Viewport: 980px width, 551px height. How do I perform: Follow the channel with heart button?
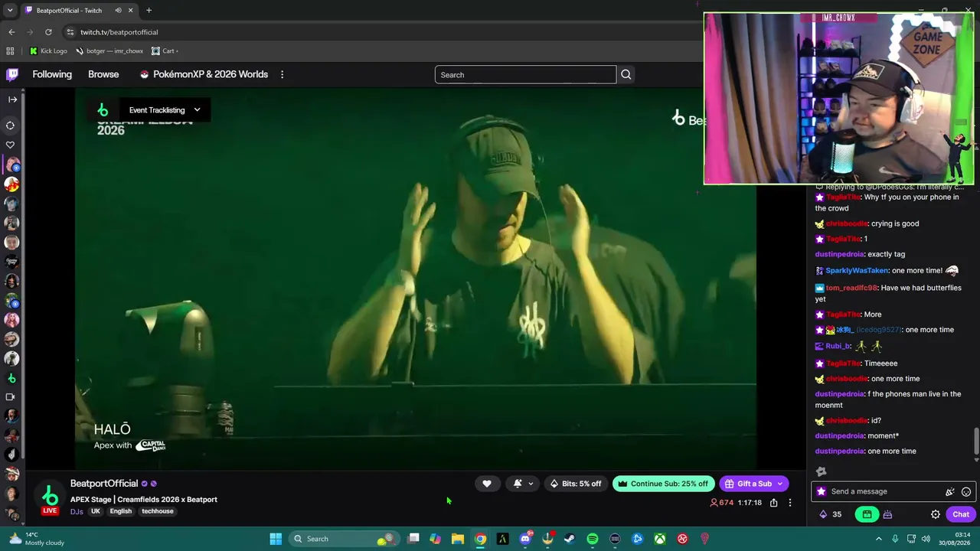coord(487,484)
